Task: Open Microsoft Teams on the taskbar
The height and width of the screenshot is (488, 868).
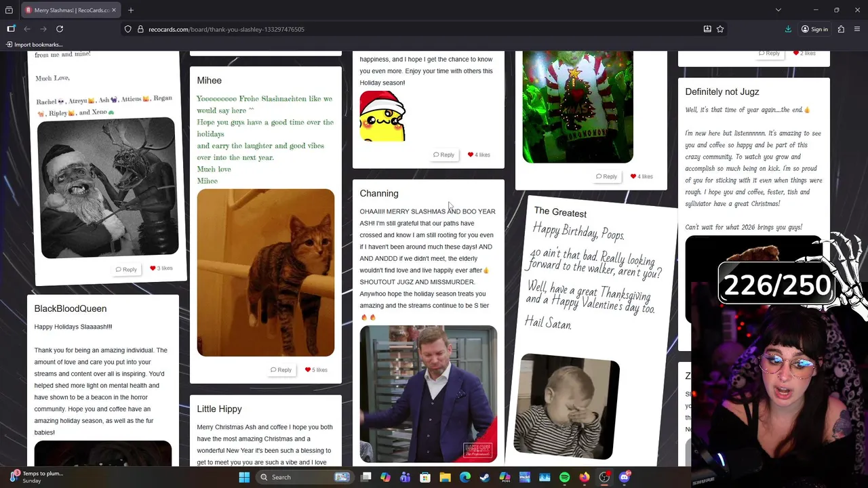Action: pyautogui.click(x=406, y=477)
